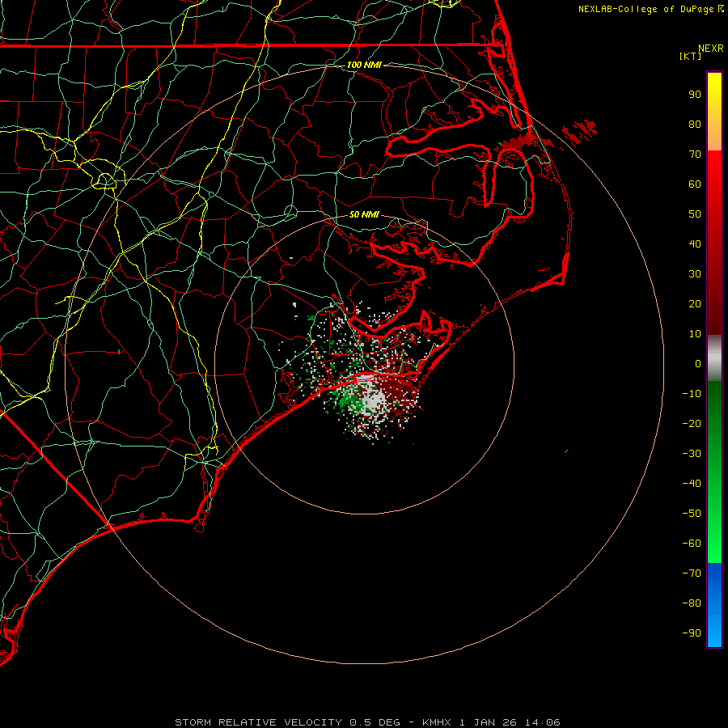Click the 50 value on the velocity scale

(x=695, y=214)
